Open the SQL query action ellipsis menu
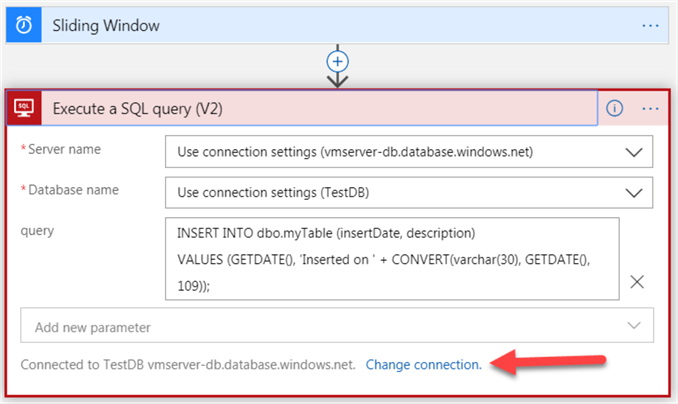678x404 pixels. pos(651,108)
